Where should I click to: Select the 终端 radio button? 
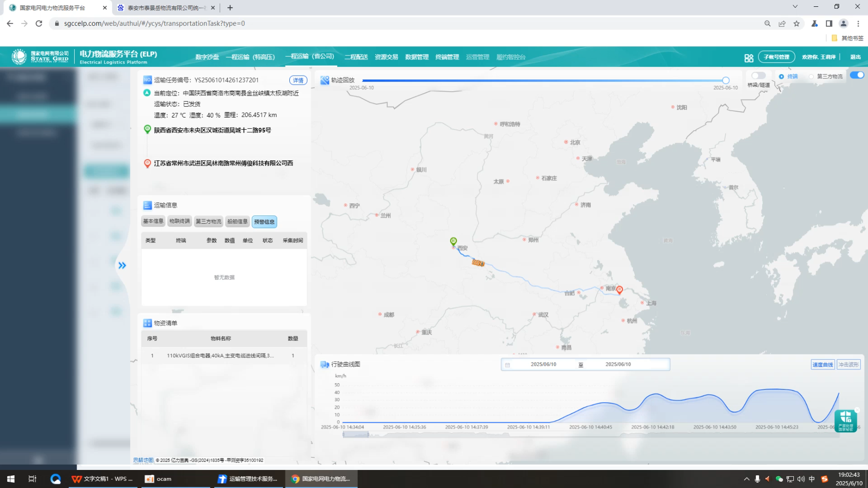point(782,77)
